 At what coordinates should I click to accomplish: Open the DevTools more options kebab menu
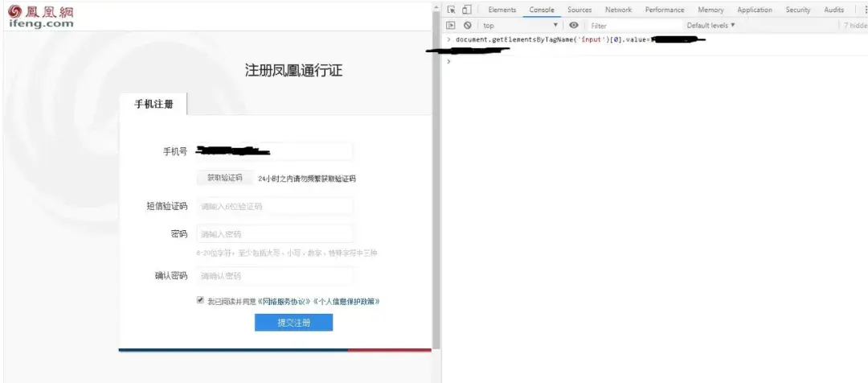(x=865, y=10)
